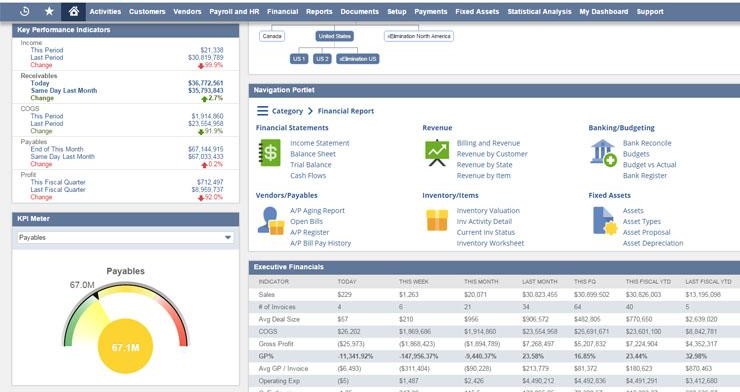
Task: Open the Setup menu
Action: pyautogui.click(x=397, y=11)
